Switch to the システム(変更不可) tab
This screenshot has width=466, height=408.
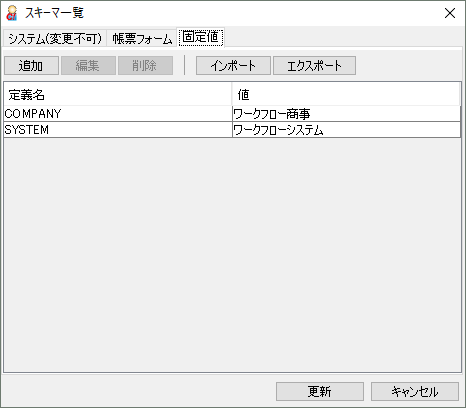(x=55, y=39)
